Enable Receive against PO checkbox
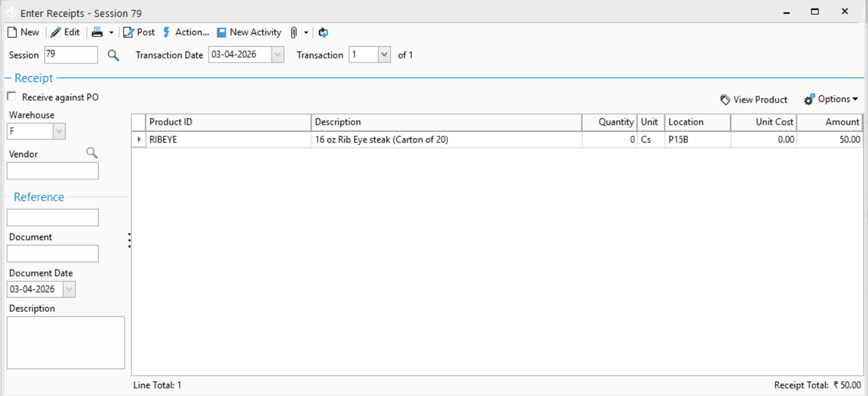Screen dimensions: 868x396 point(12,96)
